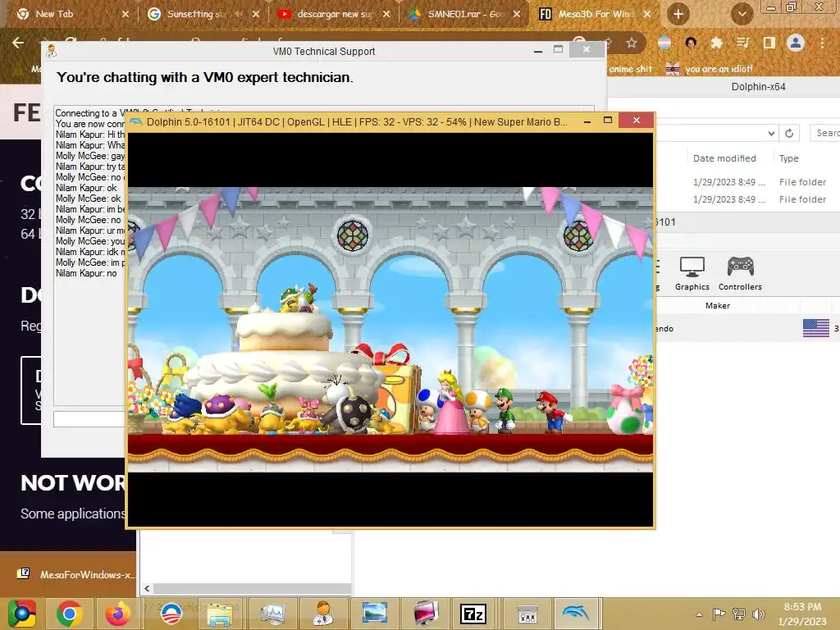Open the clock showing 8:53 PM
840x630 pixels.
[x=802, y=614]
